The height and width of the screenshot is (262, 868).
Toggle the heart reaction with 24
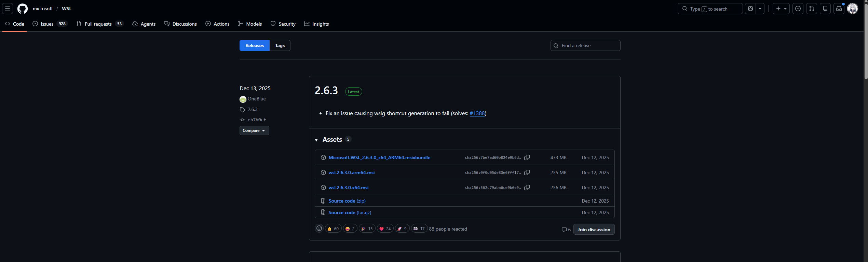tap(385, 229)
